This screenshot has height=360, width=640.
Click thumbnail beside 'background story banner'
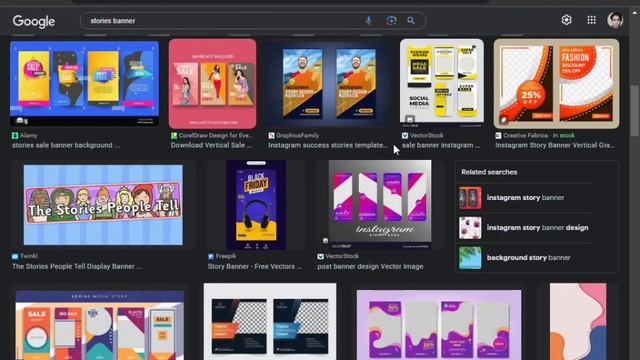(x=470, y=258)
